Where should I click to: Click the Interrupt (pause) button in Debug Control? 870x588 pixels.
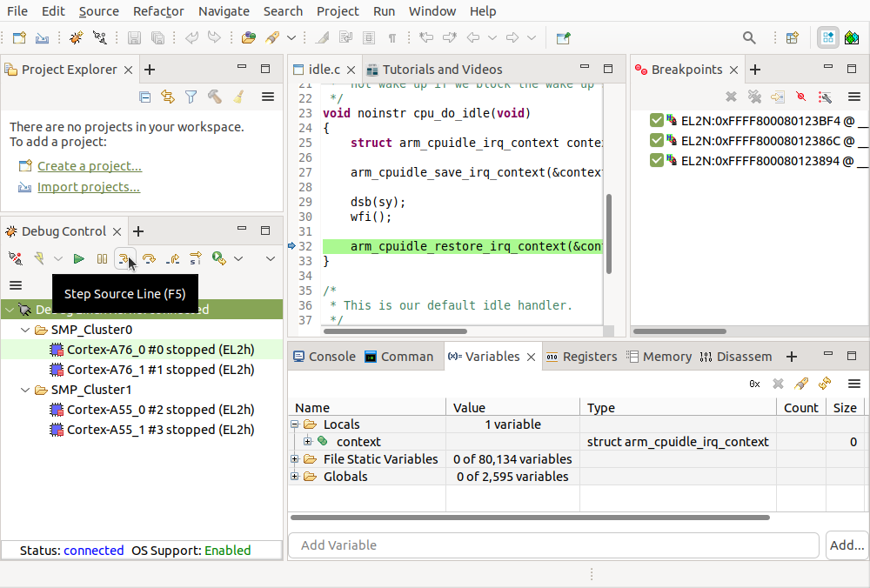coord(103,258)
